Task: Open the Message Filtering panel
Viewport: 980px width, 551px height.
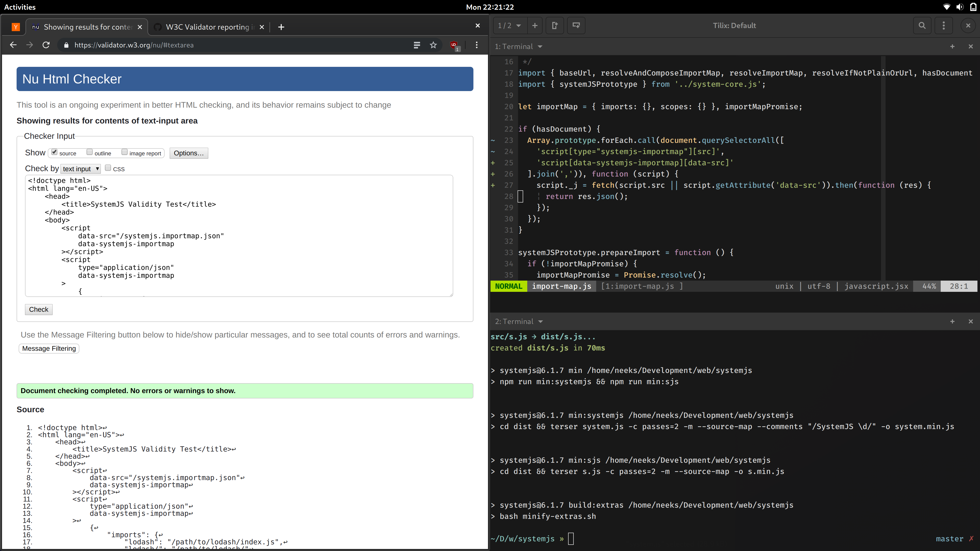Action: [x=49, y=348]
